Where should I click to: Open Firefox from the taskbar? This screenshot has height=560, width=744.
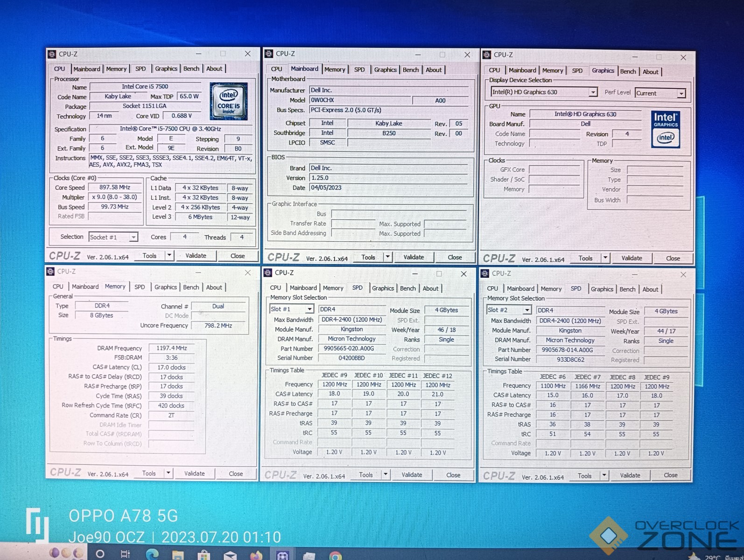tap(256, 555)
